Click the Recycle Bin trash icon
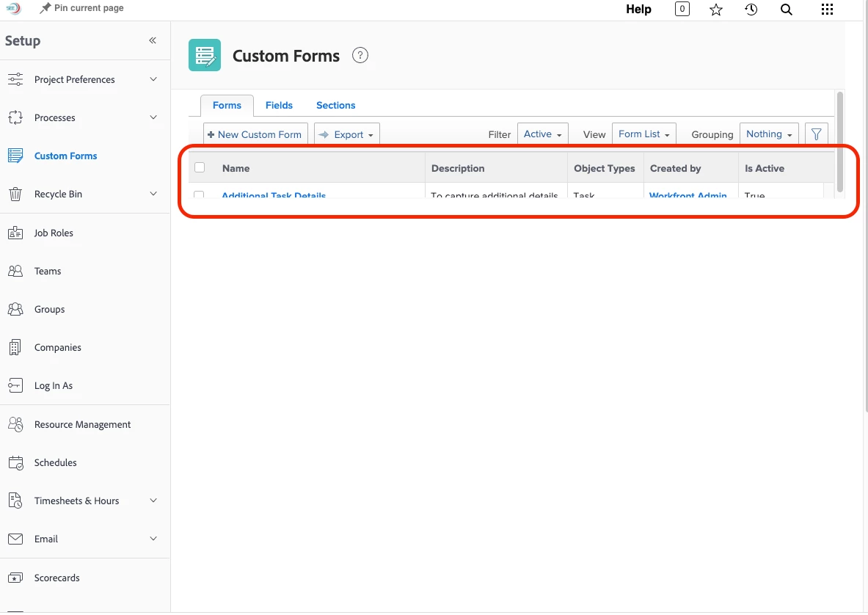Image resolution: width=868 pixels, height=615 pixels. coord(15,194)
